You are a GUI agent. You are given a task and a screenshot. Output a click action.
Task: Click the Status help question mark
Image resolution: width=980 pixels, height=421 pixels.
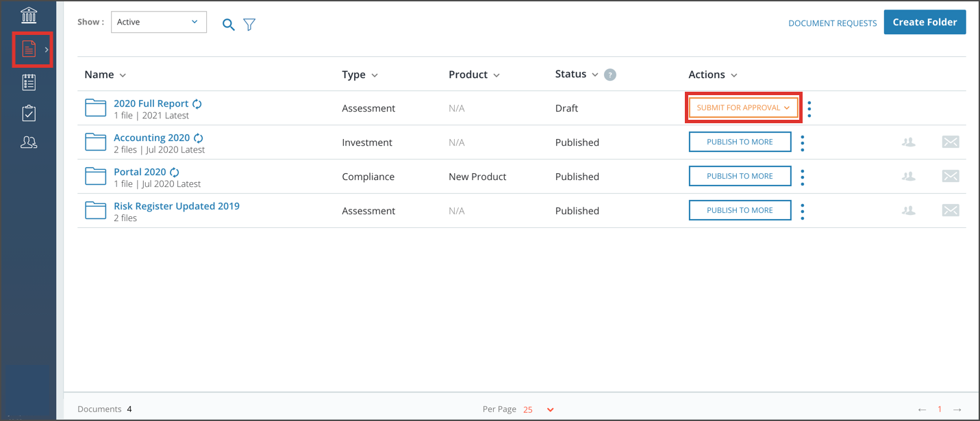coord(610,75)
